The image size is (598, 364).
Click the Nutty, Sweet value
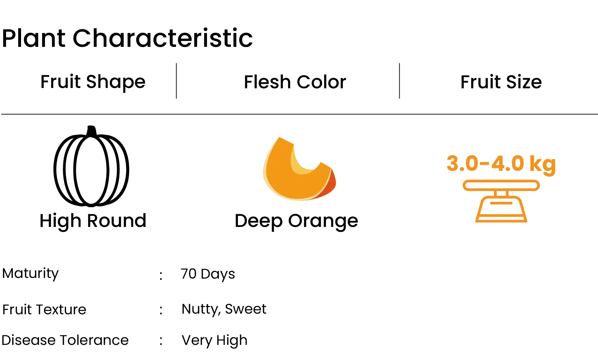(x=224, y=309)
